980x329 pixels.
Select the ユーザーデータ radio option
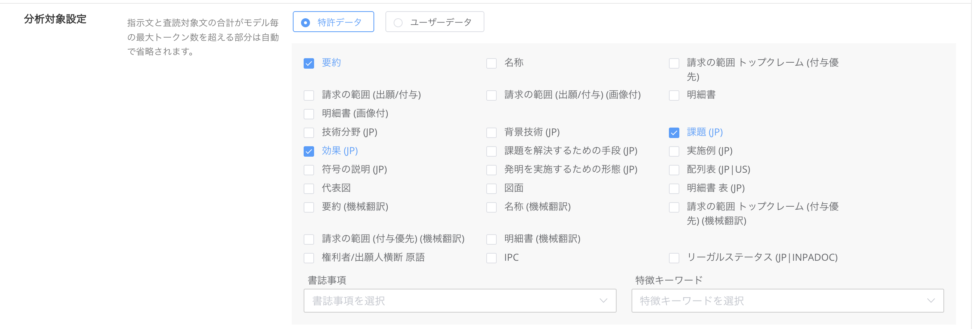(x=398, y=23)
